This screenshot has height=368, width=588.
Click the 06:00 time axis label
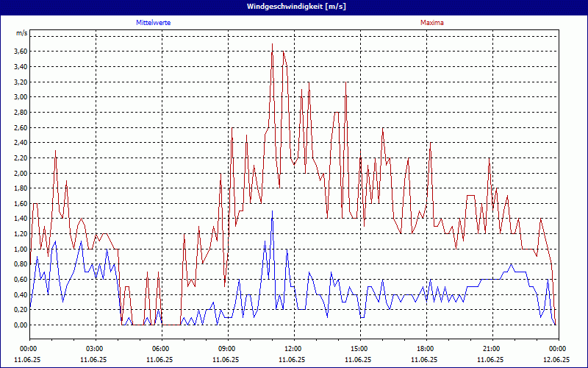click(160, 349)
